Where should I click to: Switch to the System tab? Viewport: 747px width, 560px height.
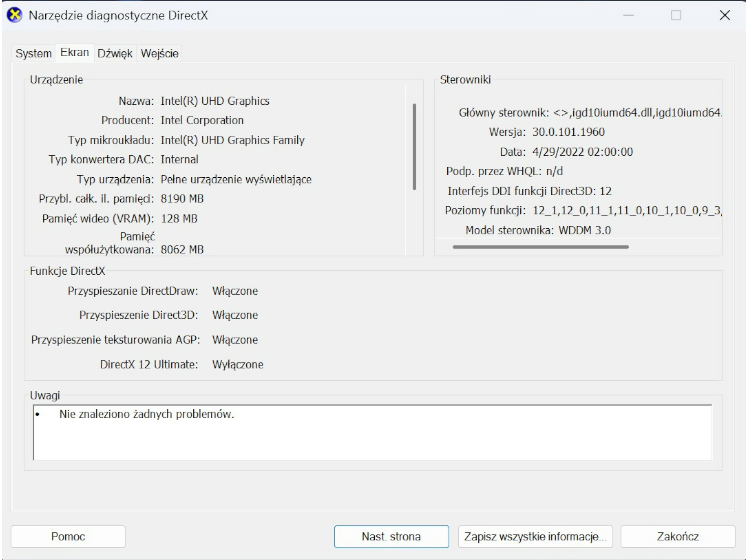pos(33,53)
